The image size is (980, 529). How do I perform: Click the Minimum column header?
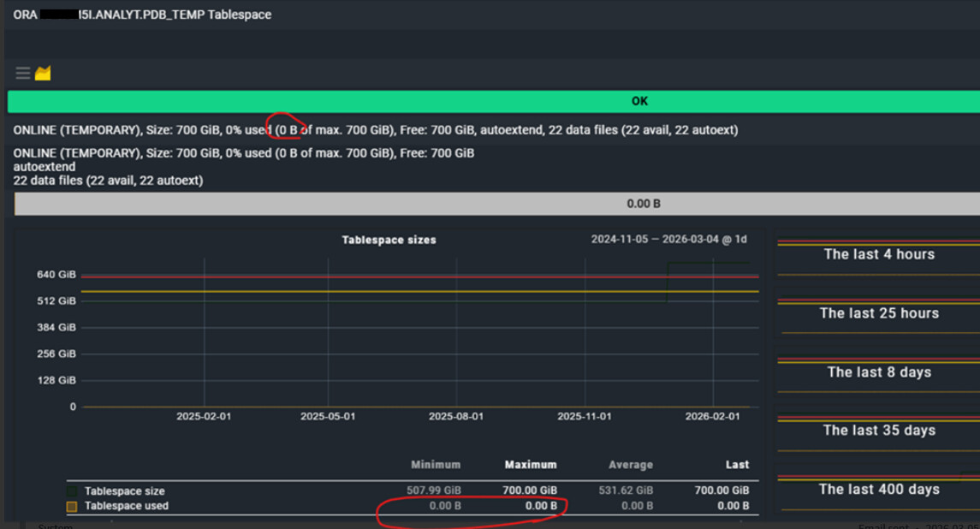pos(436,465)
